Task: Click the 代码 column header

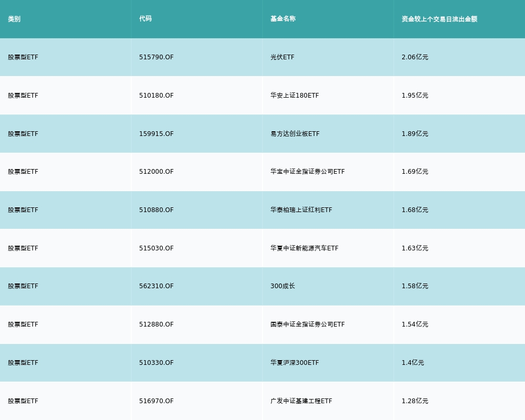Action: pos(145,19)
